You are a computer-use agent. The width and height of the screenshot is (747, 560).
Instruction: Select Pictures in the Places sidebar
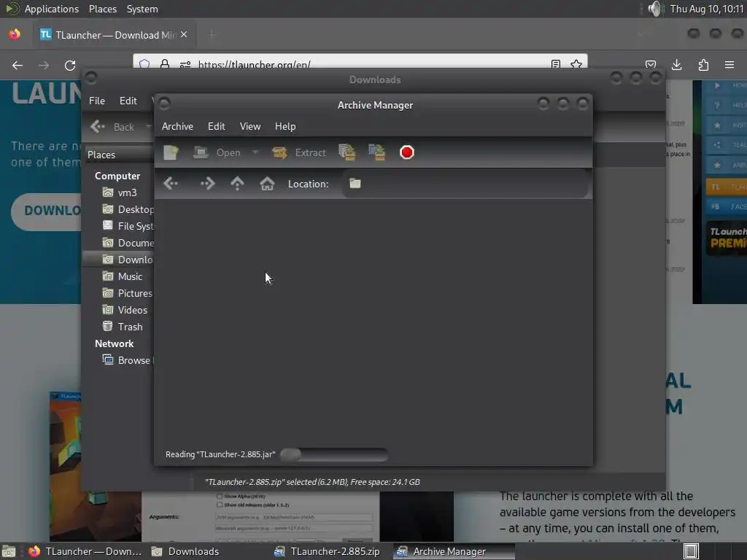pyautogui.click(x=127, y=293)
